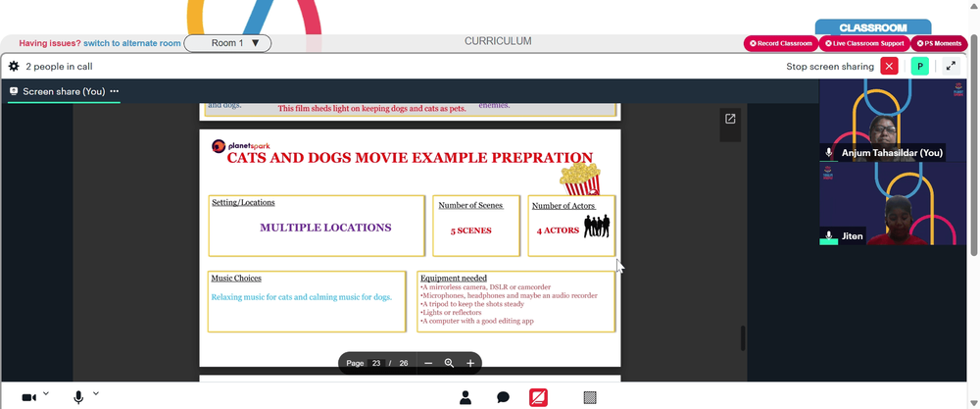Screen dimensions: 980x409
Task: Open the participants people icon
Action: point(465,398)
